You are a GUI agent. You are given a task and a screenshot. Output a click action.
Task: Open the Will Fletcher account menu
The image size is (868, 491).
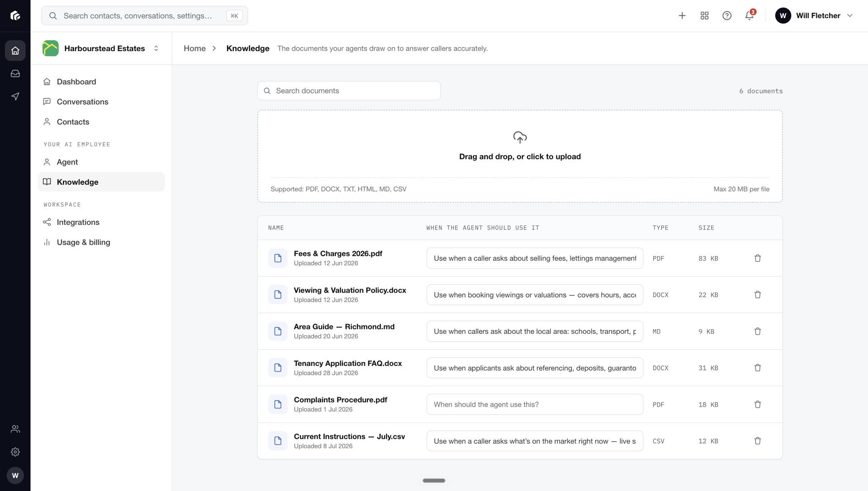[814, 16]
